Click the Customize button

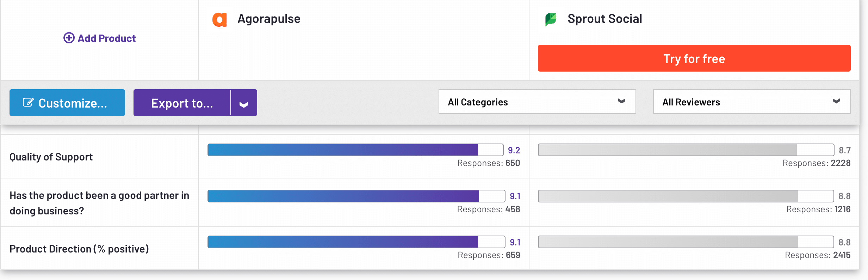(x=67, y=103)
